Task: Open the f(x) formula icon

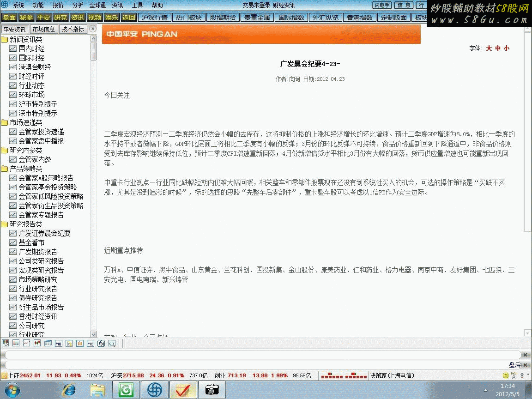Action: point(101,344)
